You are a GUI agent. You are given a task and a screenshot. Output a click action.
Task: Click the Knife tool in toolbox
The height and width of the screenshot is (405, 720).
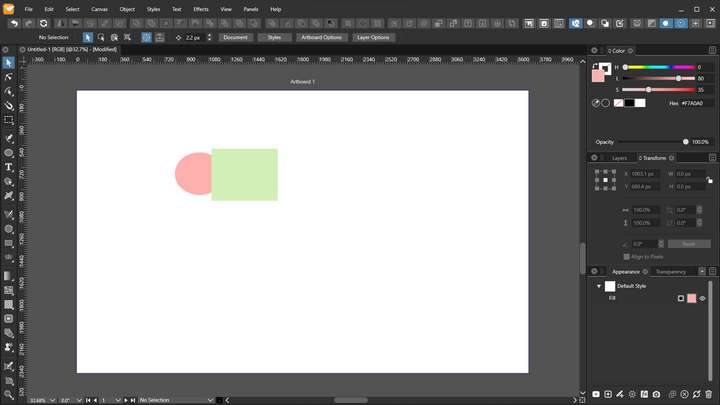point(9,214)
